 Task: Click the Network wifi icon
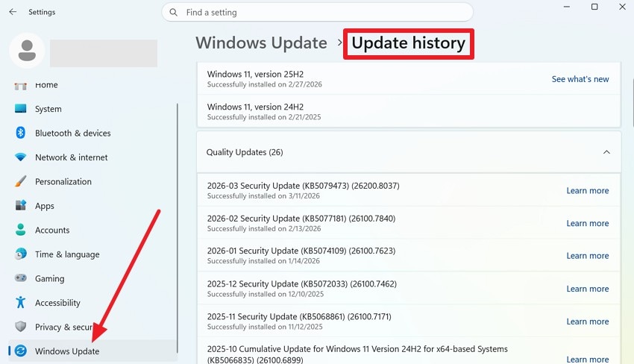[x=21, y=157]
